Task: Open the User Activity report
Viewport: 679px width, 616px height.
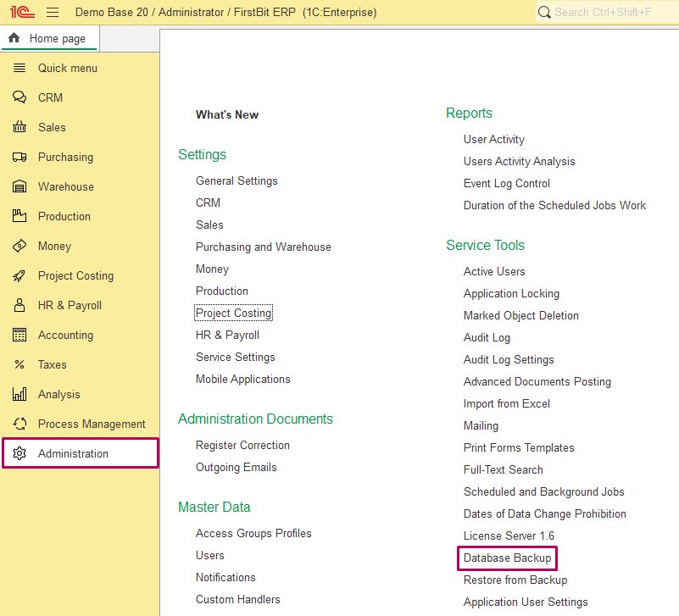Action: [x=494, y=140]
